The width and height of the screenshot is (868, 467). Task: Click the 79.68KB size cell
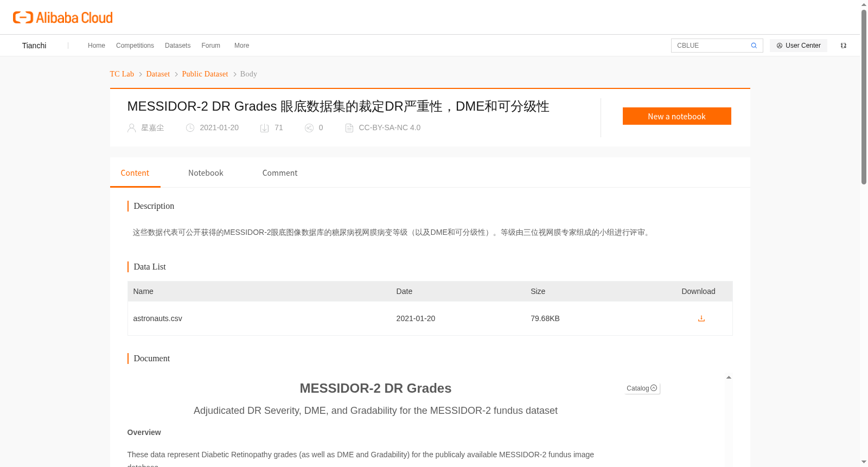(545, 318)
